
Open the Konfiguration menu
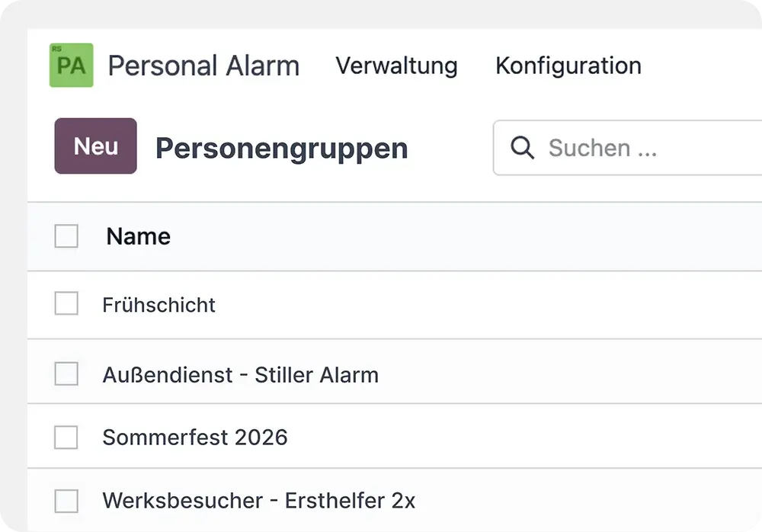568,66
